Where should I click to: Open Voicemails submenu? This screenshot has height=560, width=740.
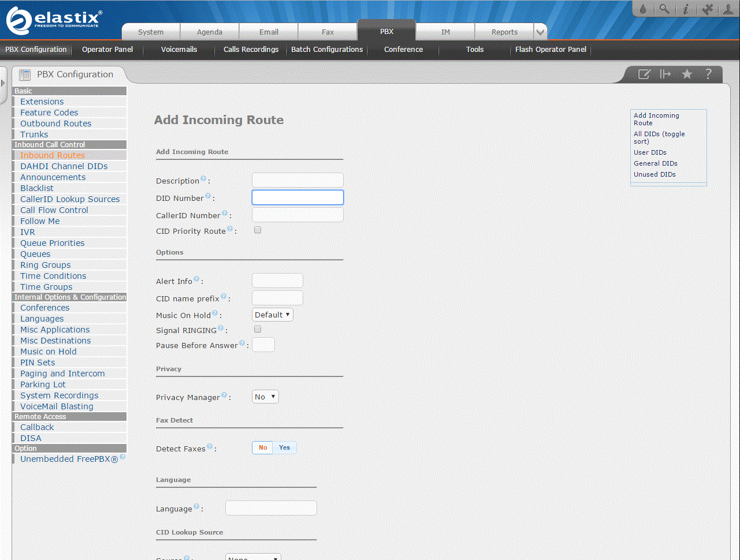tap(179, 50)
